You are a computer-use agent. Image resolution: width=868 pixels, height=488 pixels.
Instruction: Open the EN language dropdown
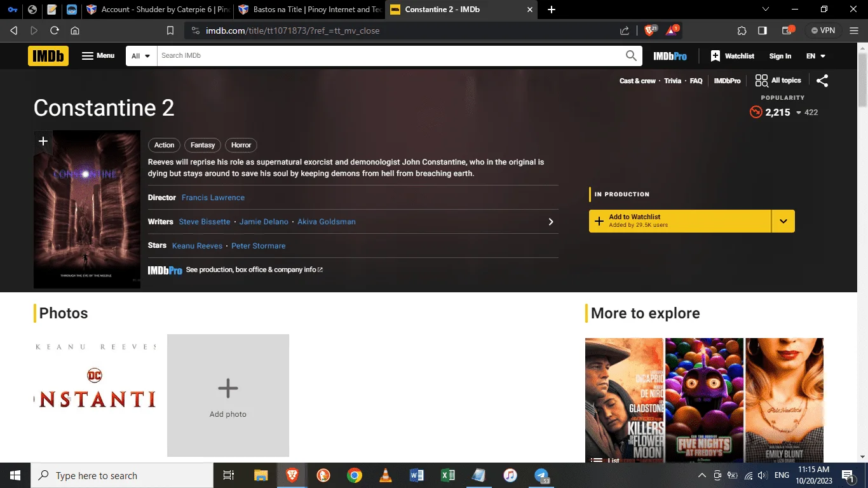pos(816,56)
